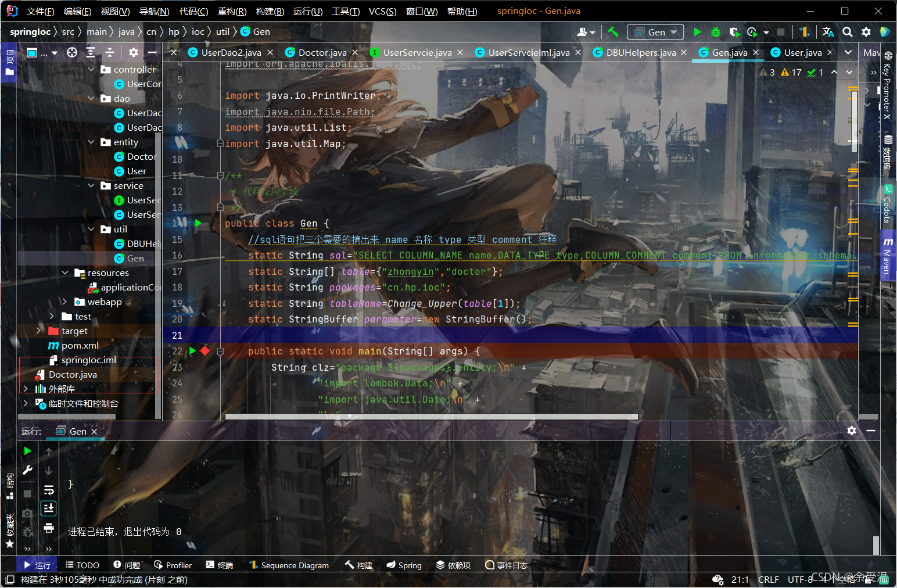Collapse the dao folder
Screen dimensions: 897x588
point(91,98)
